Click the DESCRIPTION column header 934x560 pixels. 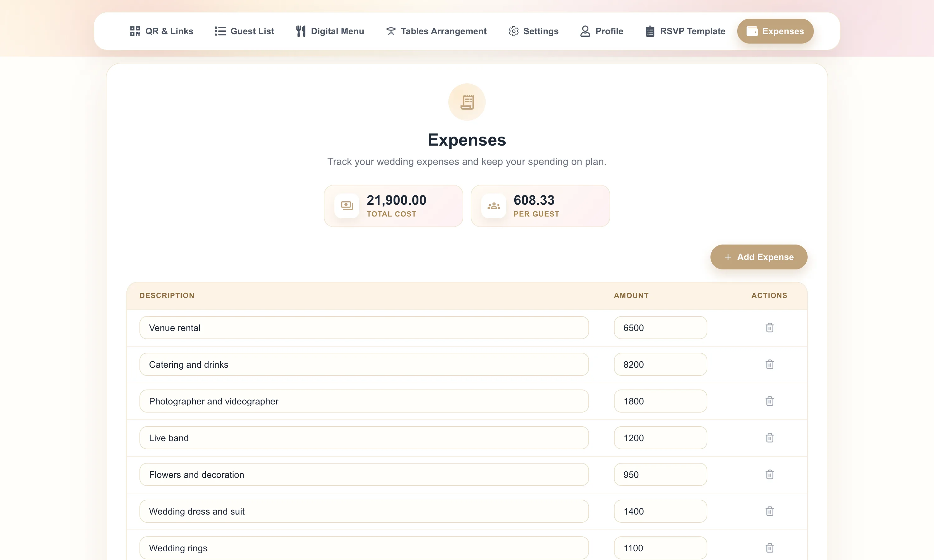[167, 296]
